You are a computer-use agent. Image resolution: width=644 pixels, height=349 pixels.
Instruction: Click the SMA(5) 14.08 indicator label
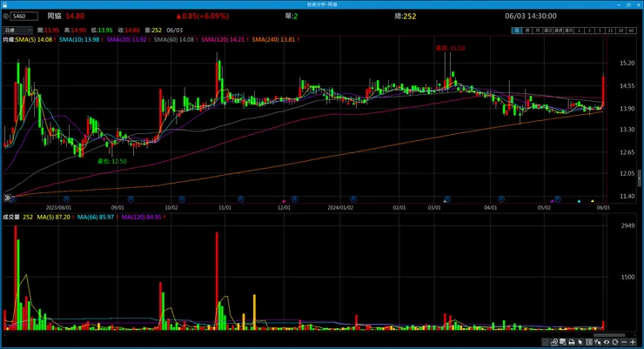point(36,39)
